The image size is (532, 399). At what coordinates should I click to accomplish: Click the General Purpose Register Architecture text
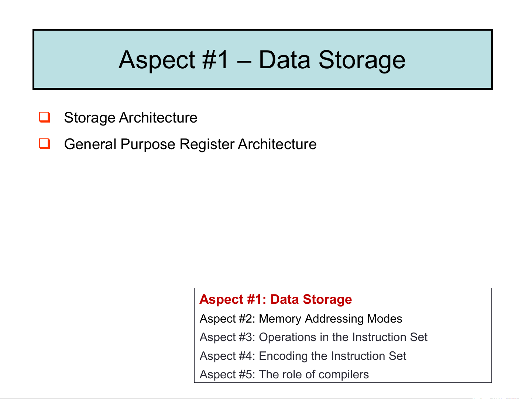click(x=190, y=144)
